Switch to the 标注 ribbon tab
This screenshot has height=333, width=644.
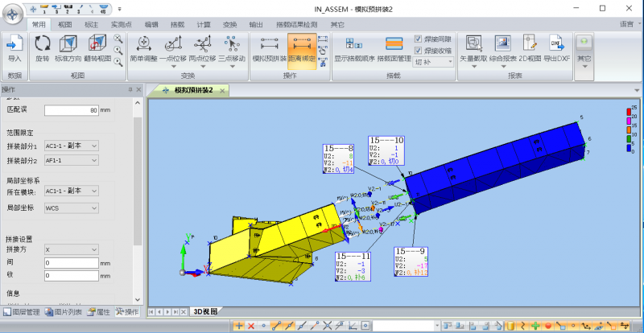[91, 25]
